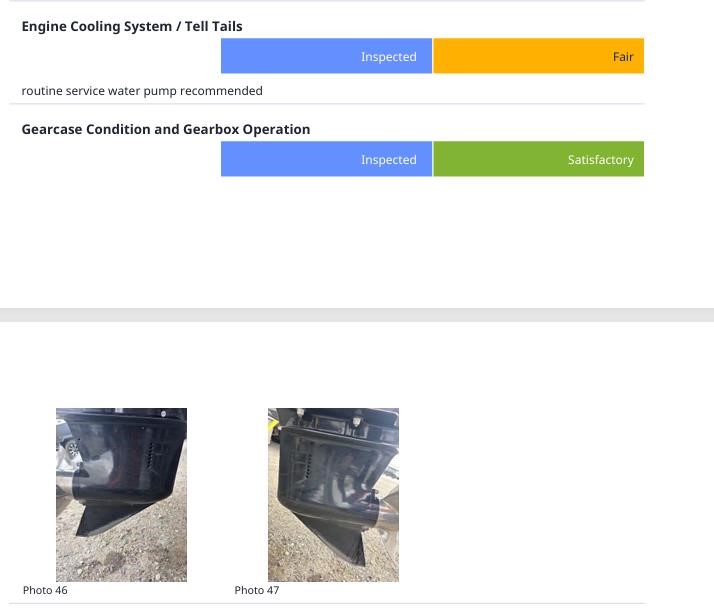Click the Photo 47 caption label

(257, 590)
